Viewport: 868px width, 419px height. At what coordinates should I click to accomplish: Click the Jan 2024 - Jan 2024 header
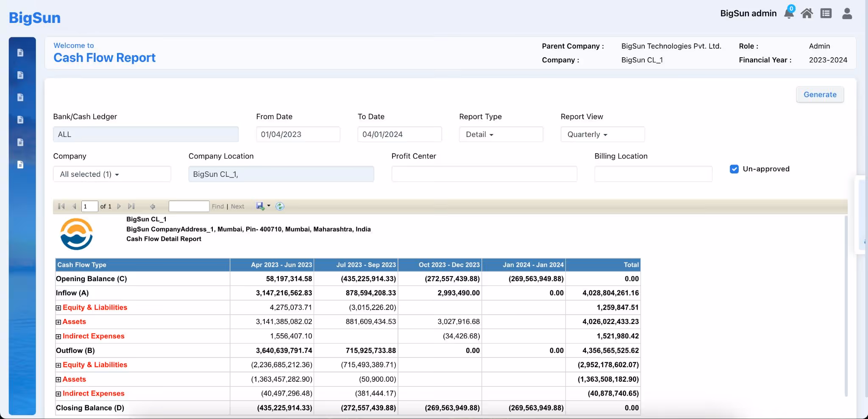point(523,265)
